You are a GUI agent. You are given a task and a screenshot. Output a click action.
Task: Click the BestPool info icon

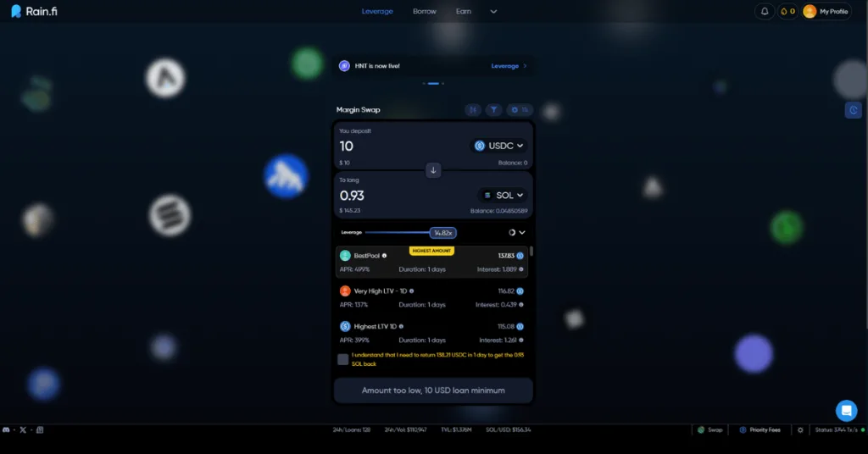pyautogui.click(x=384, y=256)
